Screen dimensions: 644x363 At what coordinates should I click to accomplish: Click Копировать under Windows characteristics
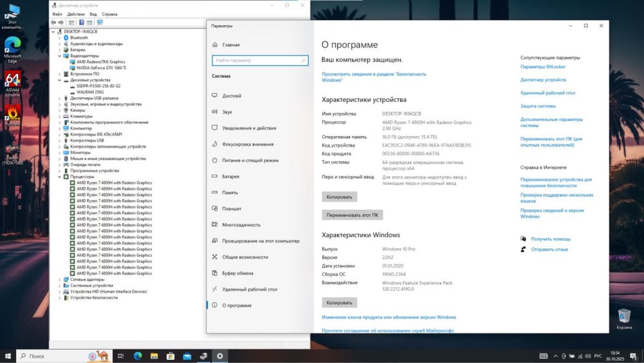coord(339,302)
